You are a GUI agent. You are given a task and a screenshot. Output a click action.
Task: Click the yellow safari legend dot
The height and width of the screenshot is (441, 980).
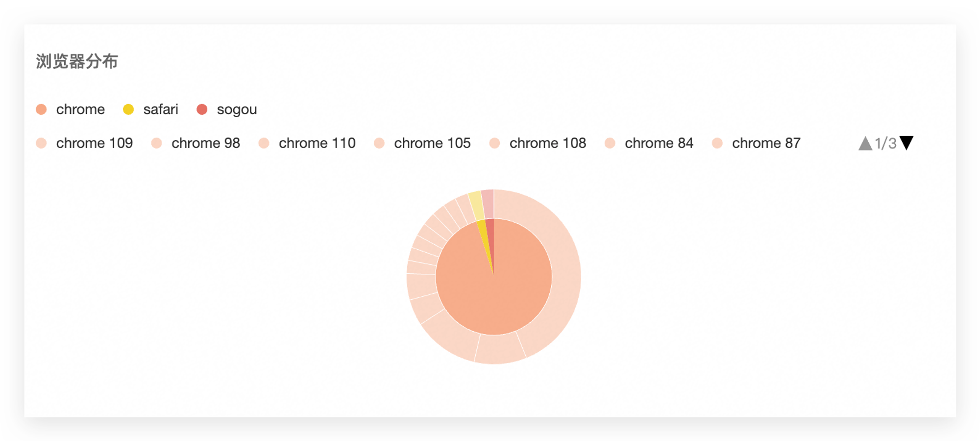[128, 109]
